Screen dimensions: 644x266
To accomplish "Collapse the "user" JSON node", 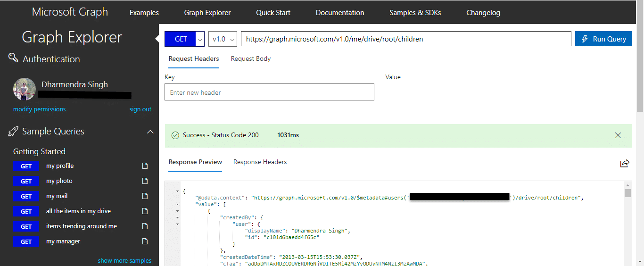I will 177,224.
